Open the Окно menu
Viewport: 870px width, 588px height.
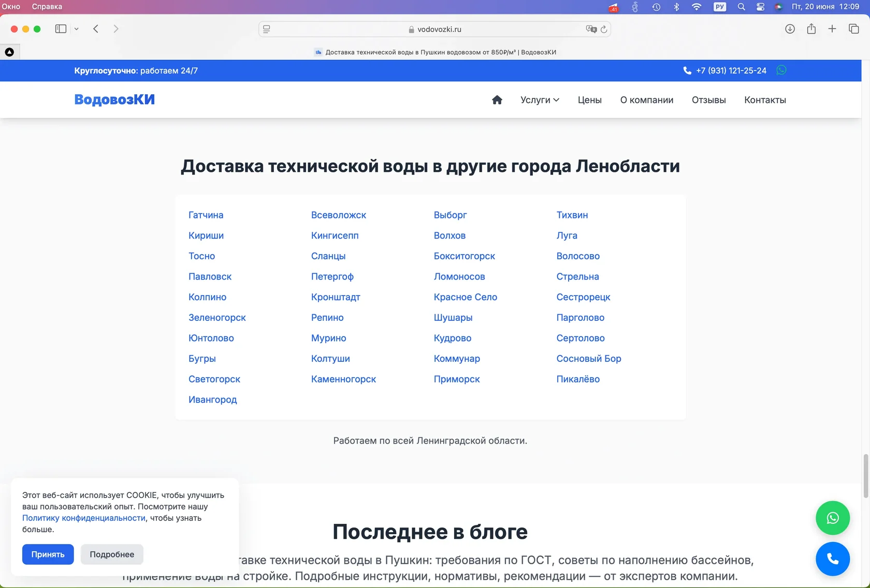click(11, 7)
